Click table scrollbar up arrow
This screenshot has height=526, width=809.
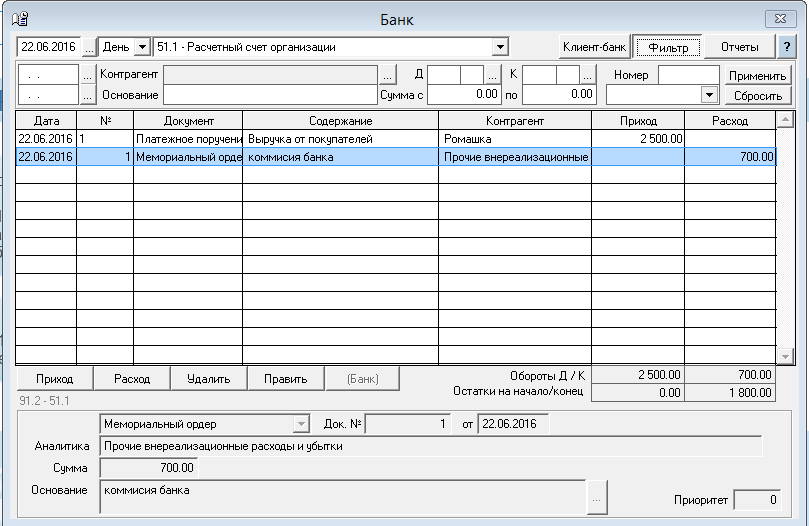tap(785, 120)
